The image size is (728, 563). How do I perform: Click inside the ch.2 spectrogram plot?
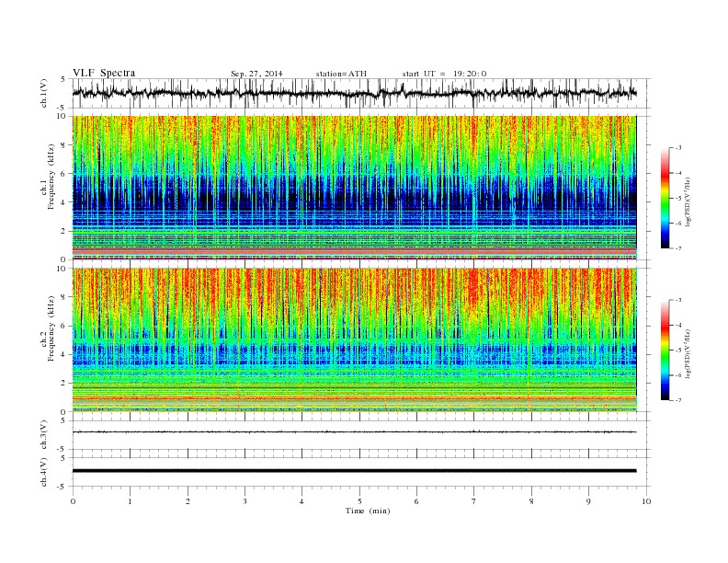(x=354, y=340)
